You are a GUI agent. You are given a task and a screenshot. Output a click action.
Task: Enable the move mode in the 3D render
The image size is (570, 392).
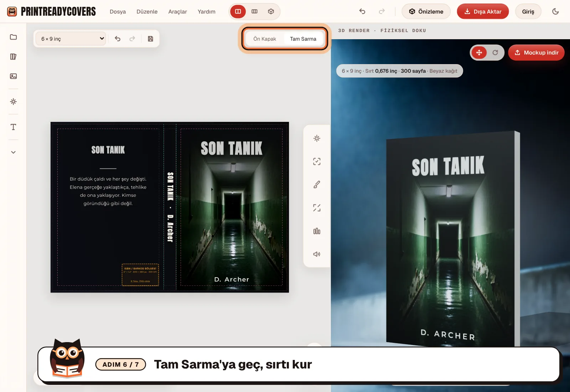coord(479,52)
